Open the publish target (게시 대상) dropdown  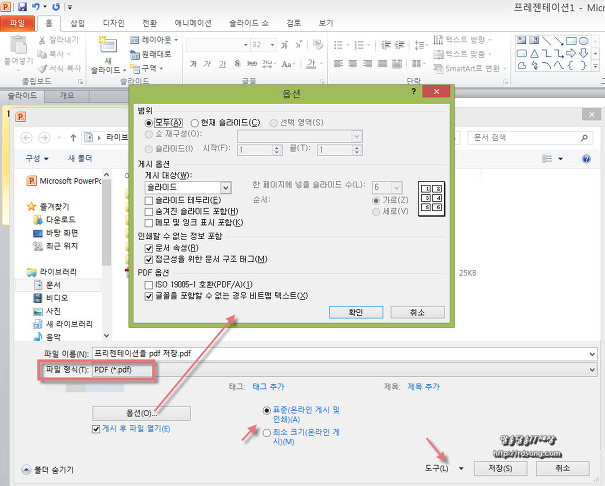click(x=226, y=187)
